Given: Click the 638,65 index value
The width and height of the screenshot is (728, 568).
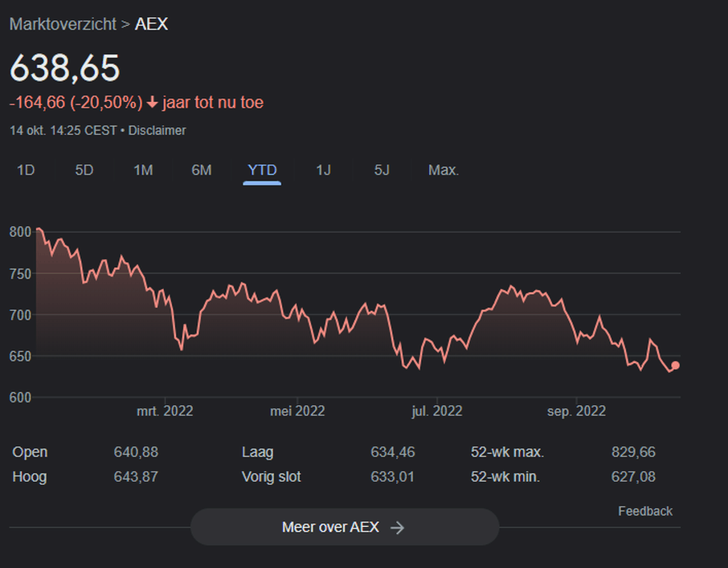Looking at the screenshot, I should (x=64, y=68).
